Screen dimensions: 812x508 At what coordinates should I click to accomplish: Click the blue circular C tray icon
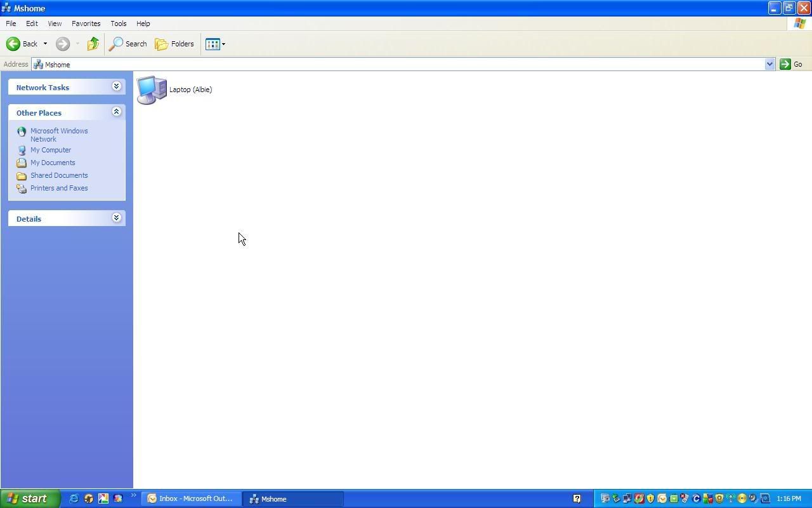696,498
